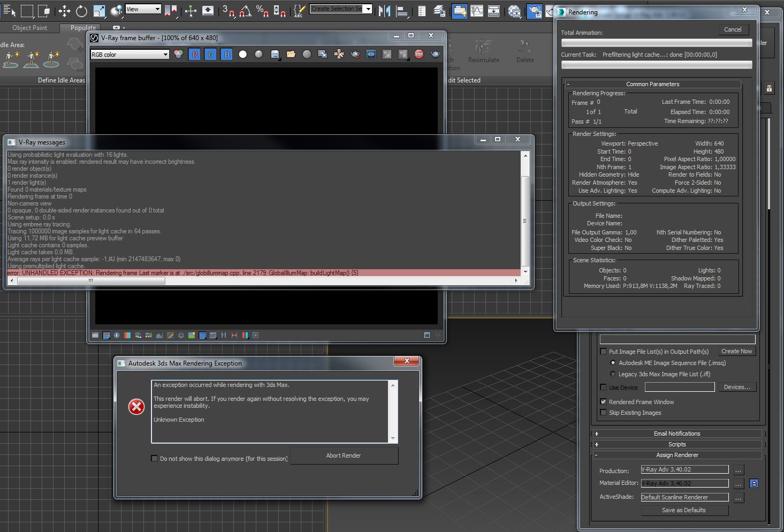Click the Production renderer name field
Viewport: 784px width, 532px height.
pyautogui.click(x=685, y=469)
